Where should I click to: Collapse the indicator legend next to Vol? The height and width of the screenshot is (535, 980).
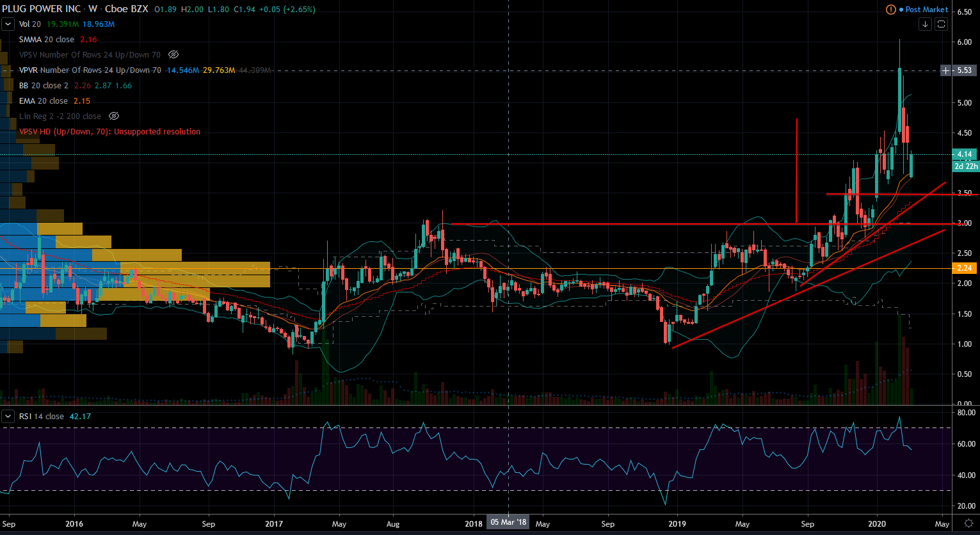click(8, 24)
